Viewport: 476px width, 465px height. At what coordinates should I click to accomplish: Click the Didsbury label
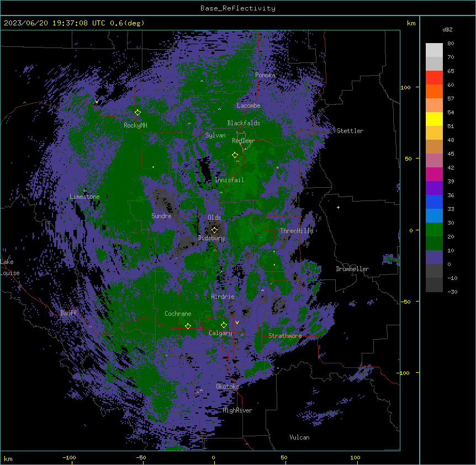(x=211, y=238)
